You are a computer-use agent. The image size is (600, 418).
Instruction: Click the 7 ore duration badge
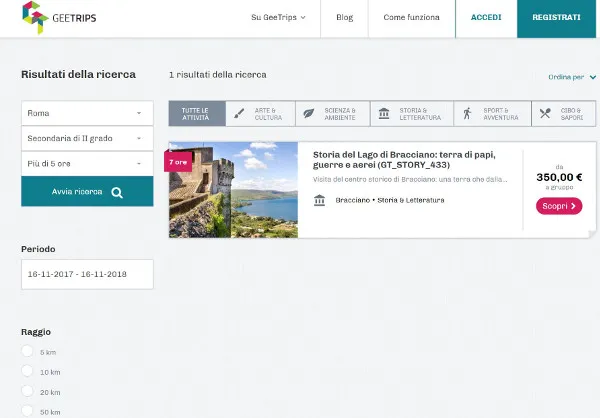click(178, 162)
